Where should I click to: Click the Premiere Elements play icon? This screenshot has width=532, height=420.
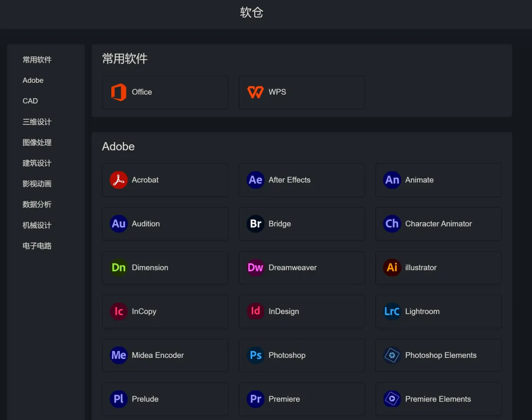click(x=392, y=399)
